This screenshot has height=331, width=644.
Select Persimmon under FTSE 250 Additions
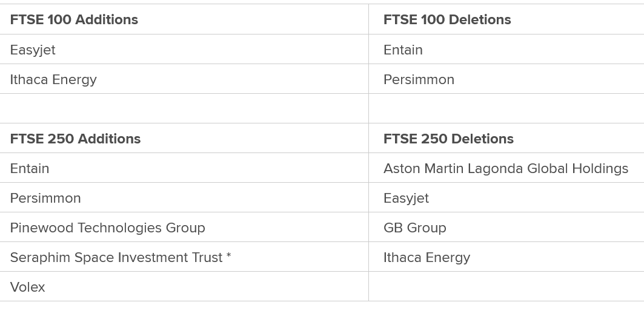(x=184, y=197)
